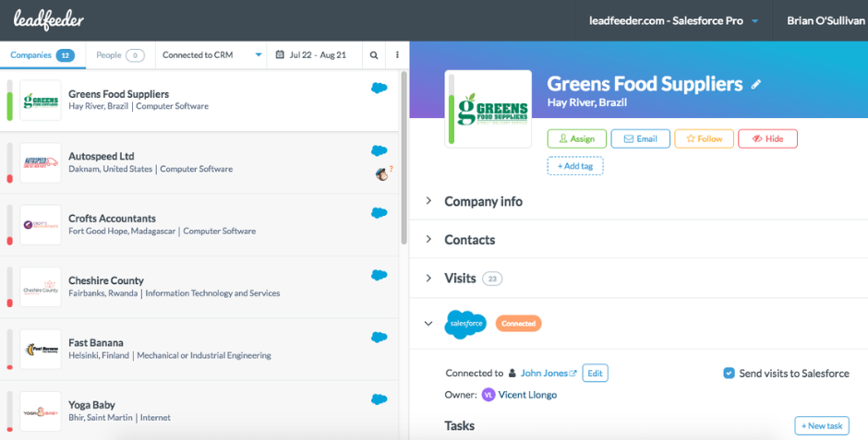Open the three-dot more options menu

coord(397,55)
